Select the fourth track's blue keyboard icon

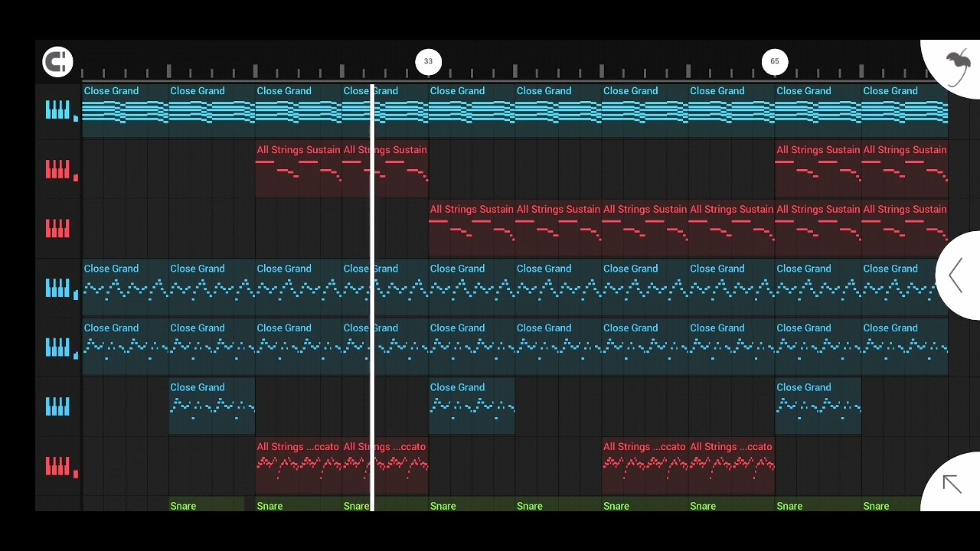pos(57,288)
